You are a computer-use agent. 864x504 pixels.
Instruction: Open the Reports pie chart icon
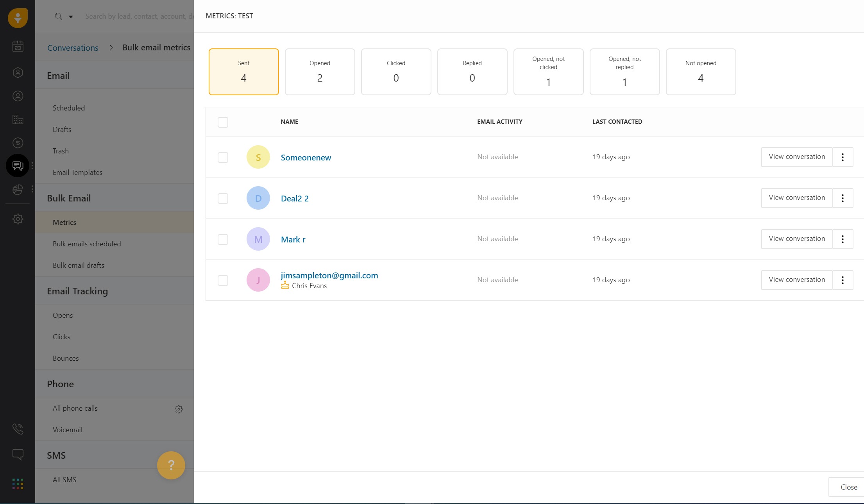tap(18, 190)
